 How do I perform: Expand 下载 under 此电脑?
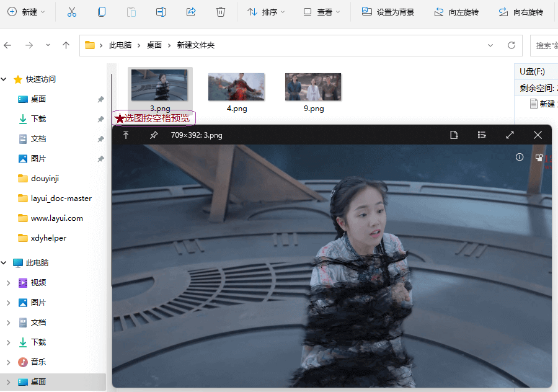point(9,342)
